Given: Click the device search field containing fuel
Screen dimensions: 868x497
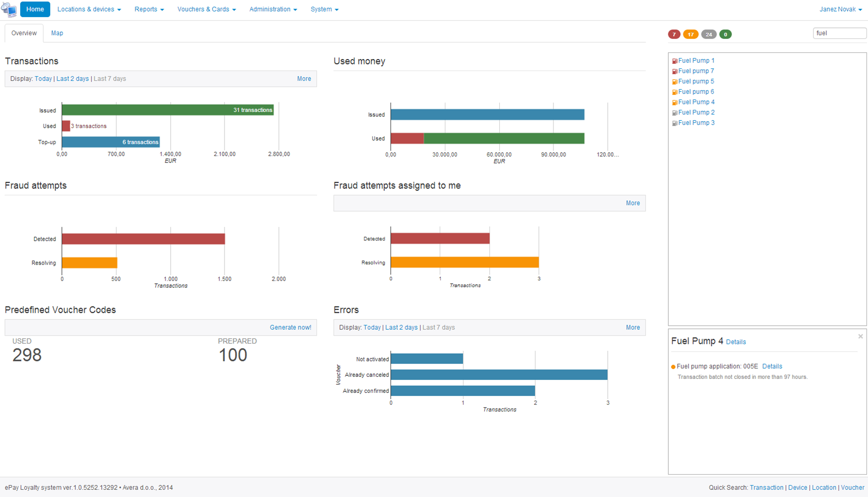Looking at the screenshot, I should [839, 33].
